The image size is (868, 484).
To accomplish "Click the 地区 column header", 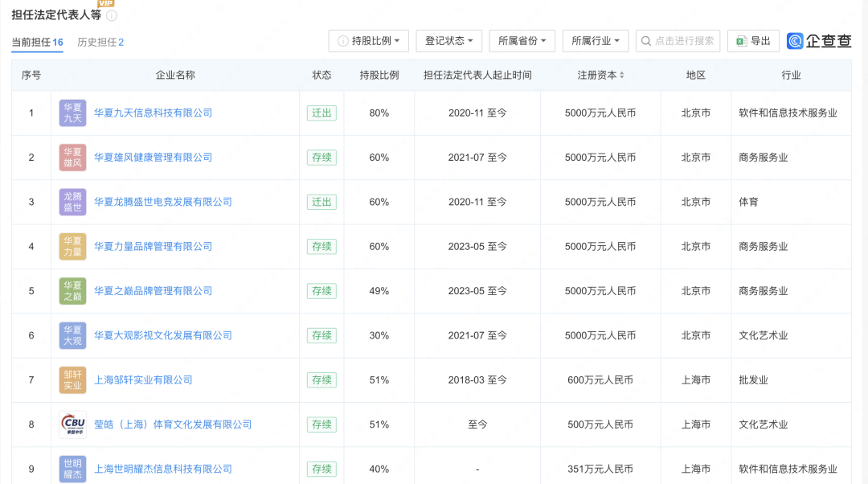I will (696, 76).
